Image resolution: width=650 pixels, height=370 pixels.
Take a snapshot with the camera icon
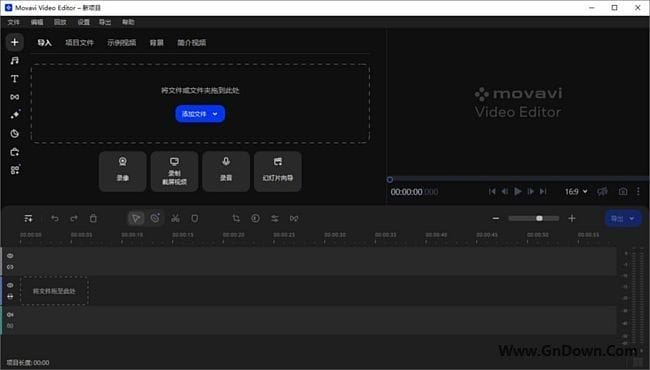pyautogui.click(x=623, y=191)
